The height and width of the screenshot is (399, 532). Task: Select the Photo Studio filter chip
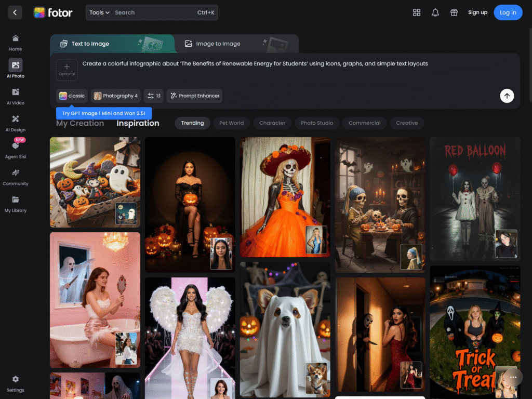pyautogui.click(x=317, y=123)
